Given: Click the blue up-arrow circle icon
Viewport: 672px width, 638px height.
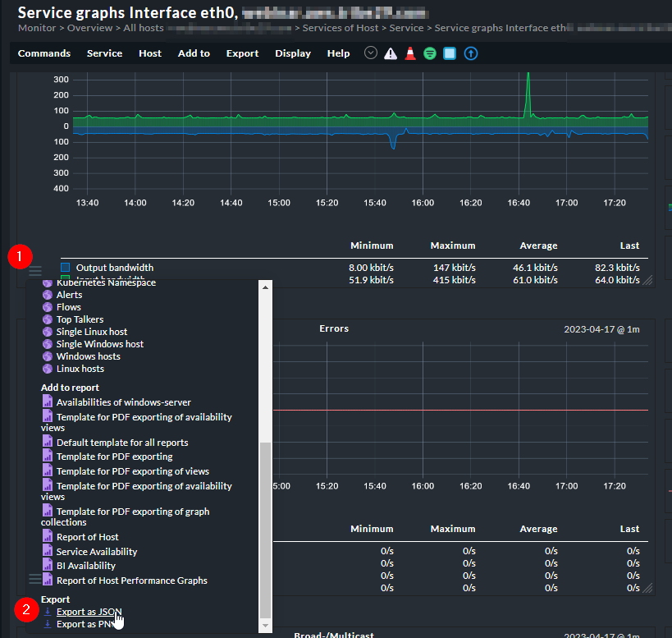Looking at the screenshot, I should tap(470, 53).
